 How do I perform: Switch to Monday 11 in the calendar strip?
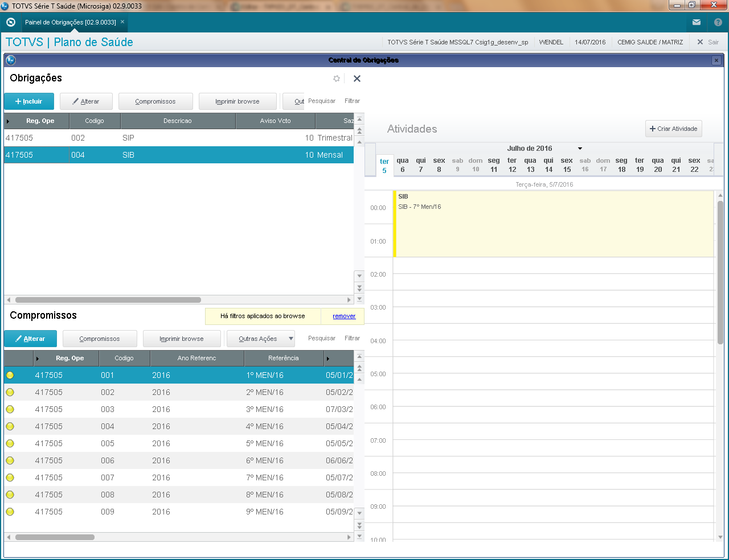coord(494,165)
